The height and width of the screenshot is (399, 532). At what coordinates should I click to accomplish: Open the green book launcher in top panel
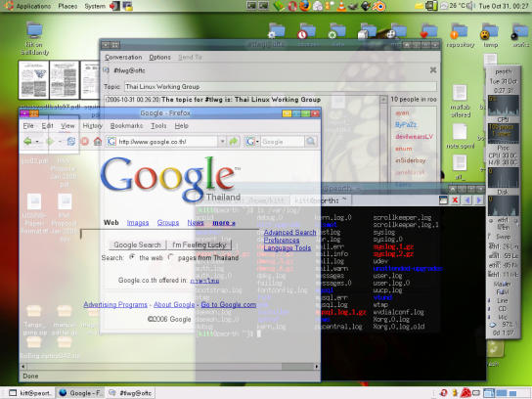tap(279, 6)
